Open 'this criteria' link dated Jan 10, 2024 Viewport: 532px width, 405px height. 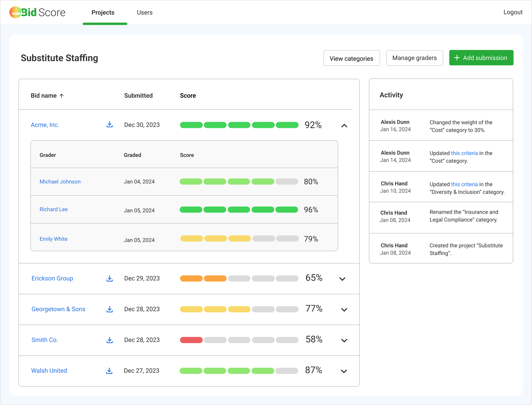tap(464, 184)
